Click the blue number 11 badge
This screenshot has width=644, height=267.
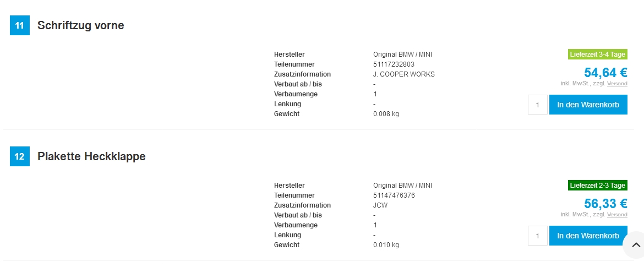pos(19,25)
